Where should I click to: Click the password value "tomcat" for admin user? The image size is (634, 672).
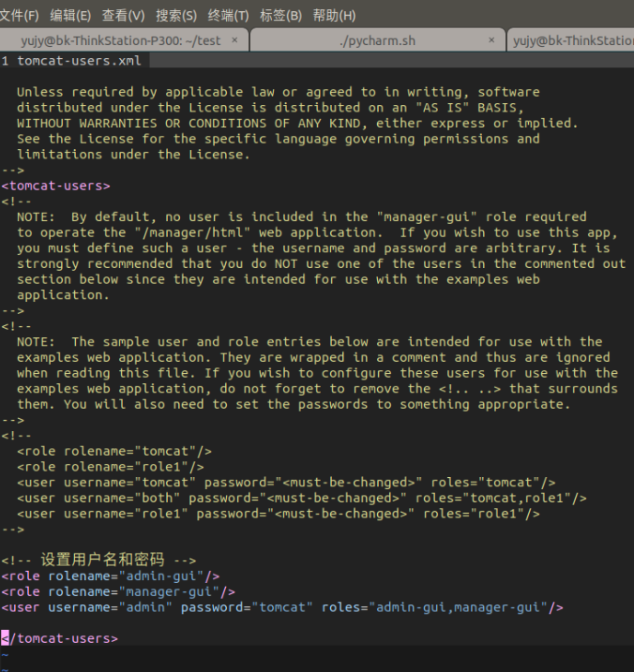tap(282, 607)
